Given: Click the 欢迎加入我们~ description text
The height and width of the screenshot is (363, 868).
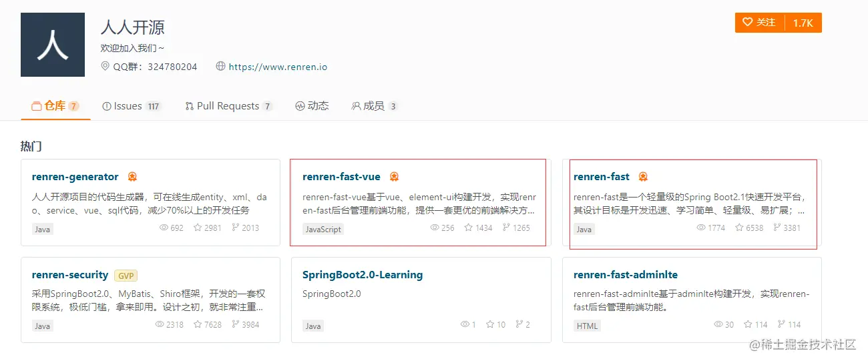Looking at the screenshot, I should (132, 48).
